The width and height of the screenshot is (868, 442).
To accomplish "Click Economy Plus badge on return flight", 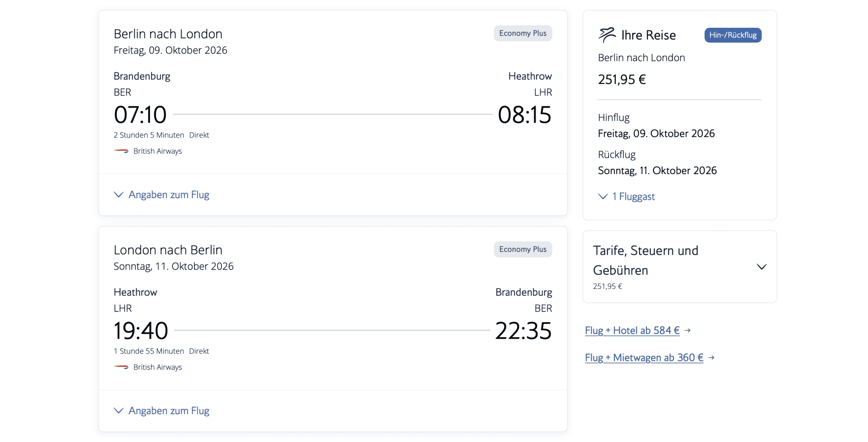I will coord(522,249).
